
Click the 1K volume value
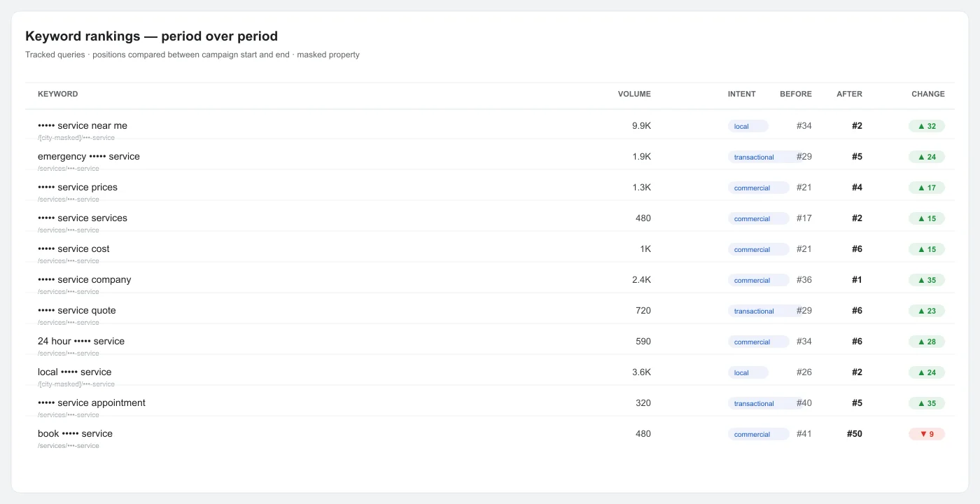pyautogui.click(x=645, y=249)
